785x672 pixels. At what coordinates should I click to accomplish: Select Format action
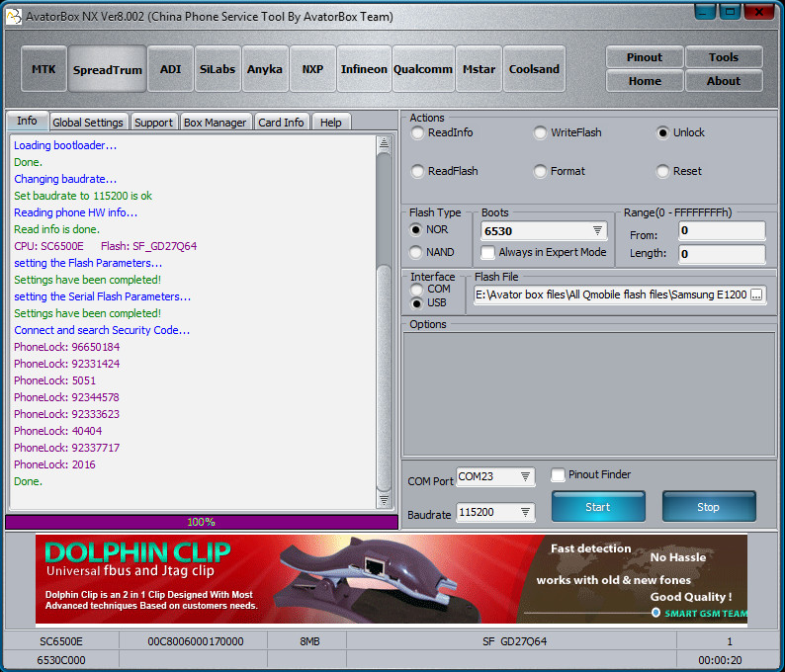pos(560,171)
